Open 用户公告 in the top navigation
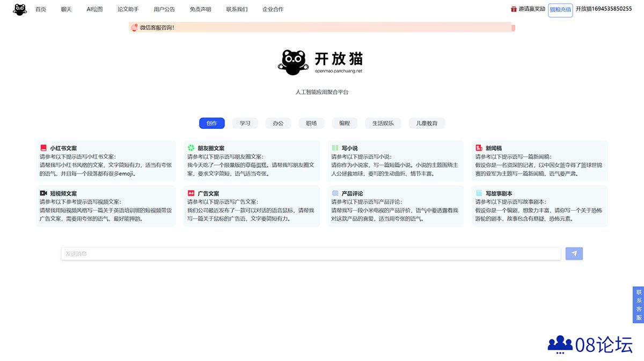 (x=164, y=9)
